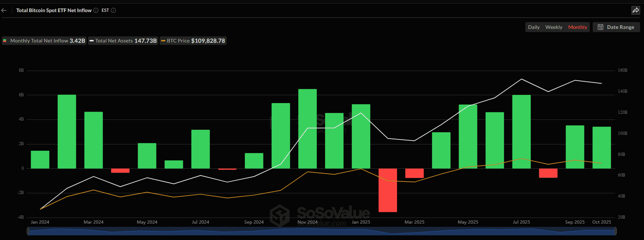This screenshot has width=644, height=240.
Task: Click the share arrow icon
Action: [635, 10]
